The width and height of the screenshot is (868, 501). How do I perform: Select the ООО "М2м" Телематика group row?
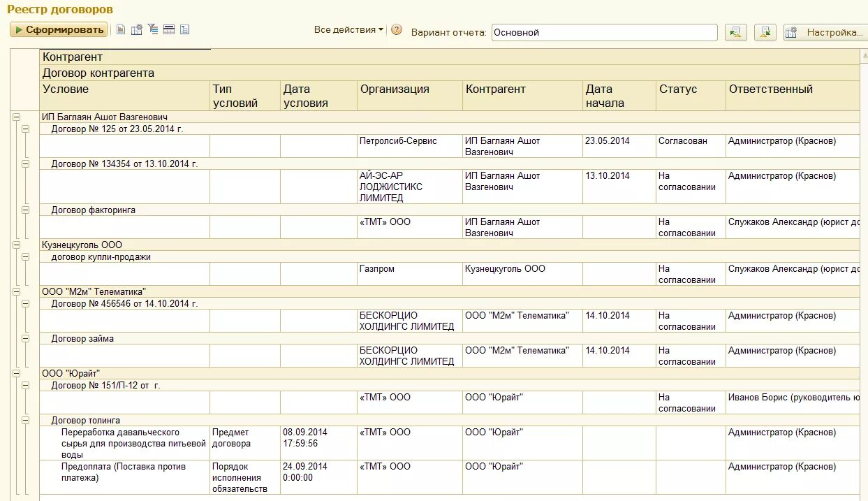[x=450, y=291]
